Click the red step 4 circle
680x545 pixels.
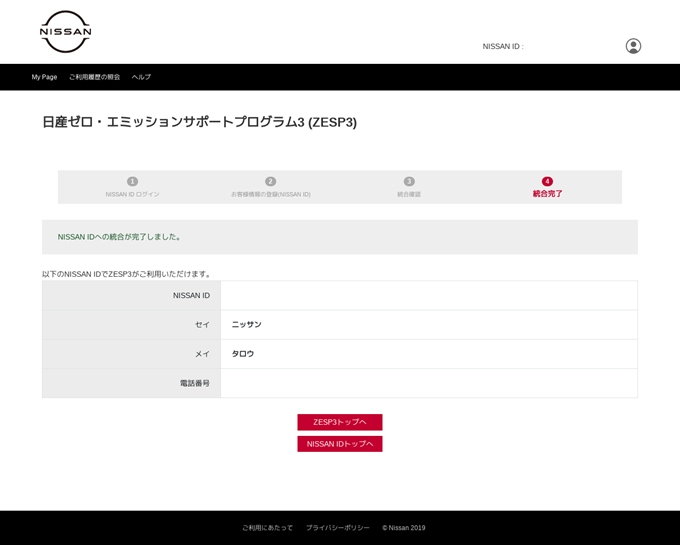pyautogui.click(x=547, y=181)
